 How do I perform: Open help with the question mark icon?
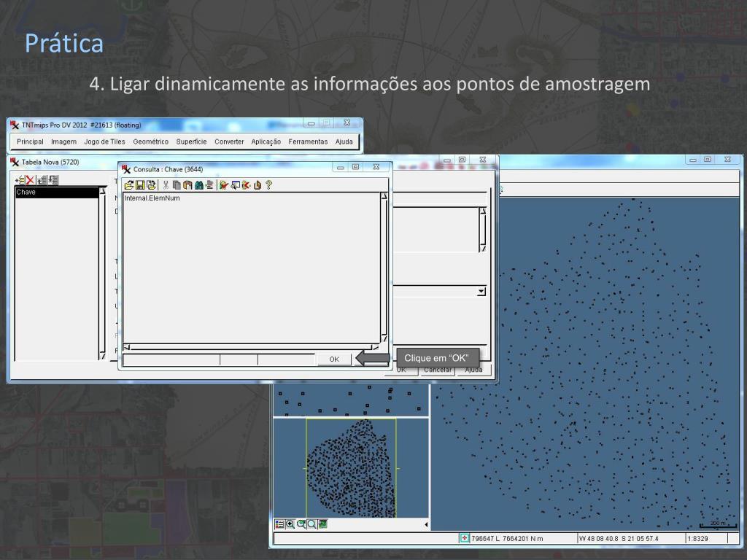point(268,185)
